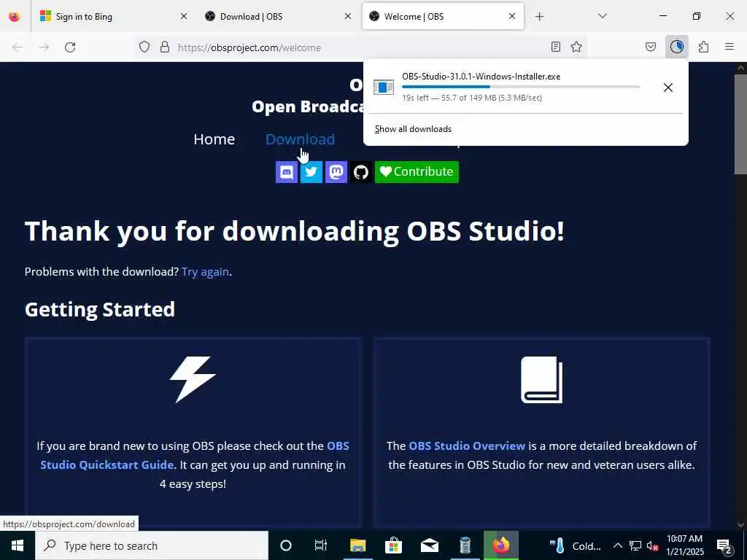Go back using the back arrow
This screenshot has height=560, width=747.
(18, 47)
